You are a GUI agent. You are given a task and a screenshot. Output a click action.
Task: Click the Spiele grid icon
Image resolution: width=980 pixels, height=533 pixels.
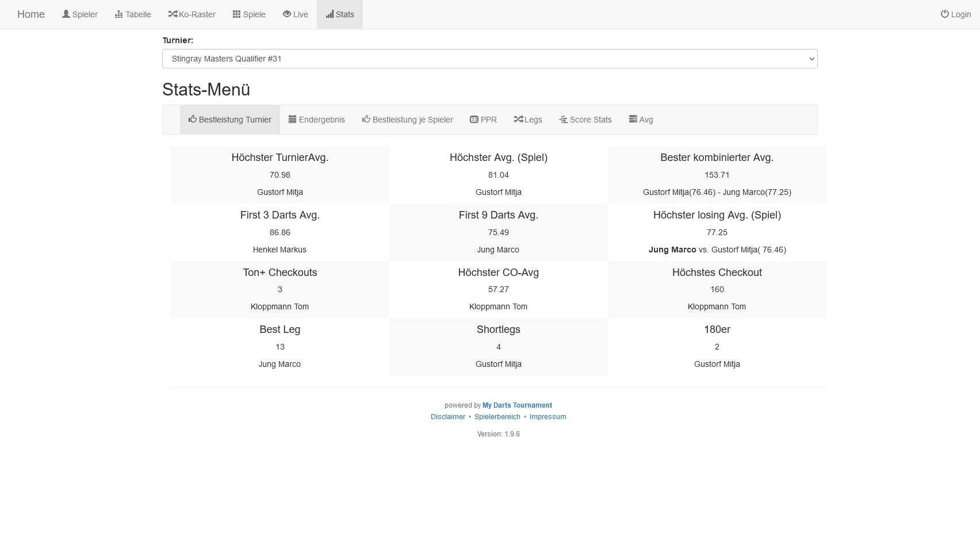(x=236, y=14)
